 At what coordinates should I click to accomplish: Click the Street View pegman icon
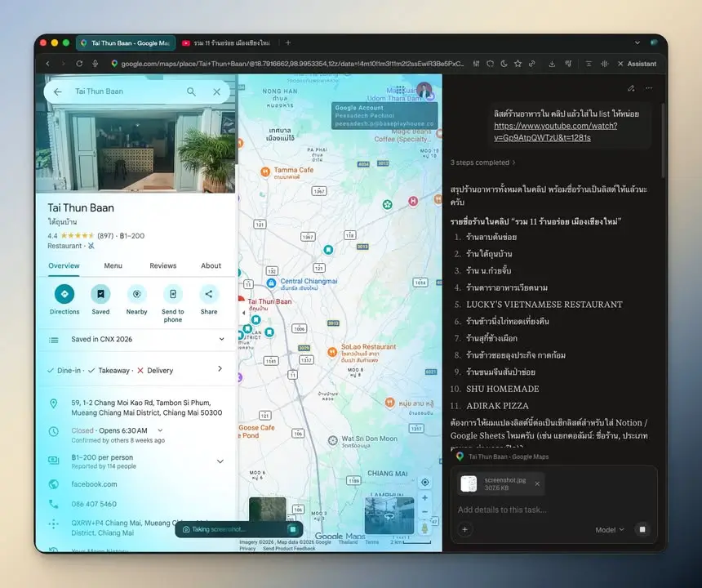coord(424,528)
